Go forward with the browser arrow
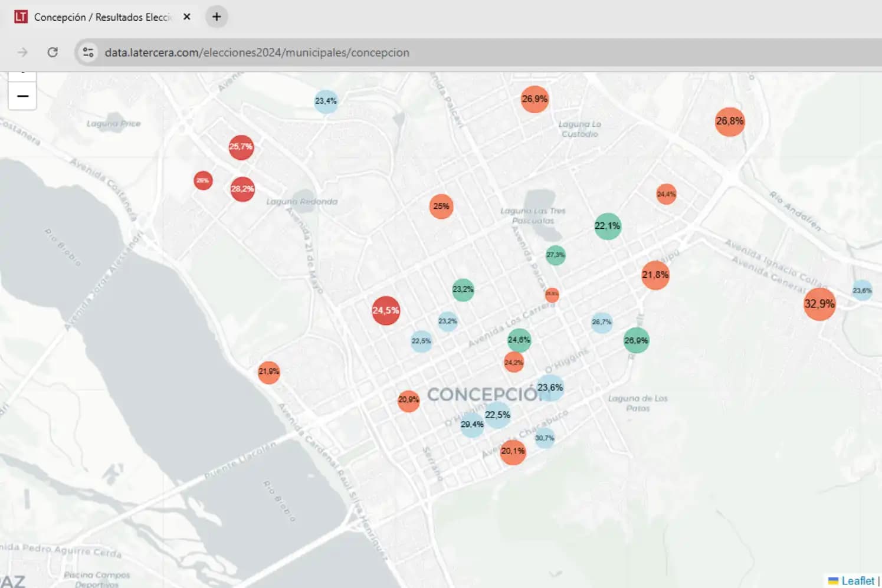 pos(22,52)
